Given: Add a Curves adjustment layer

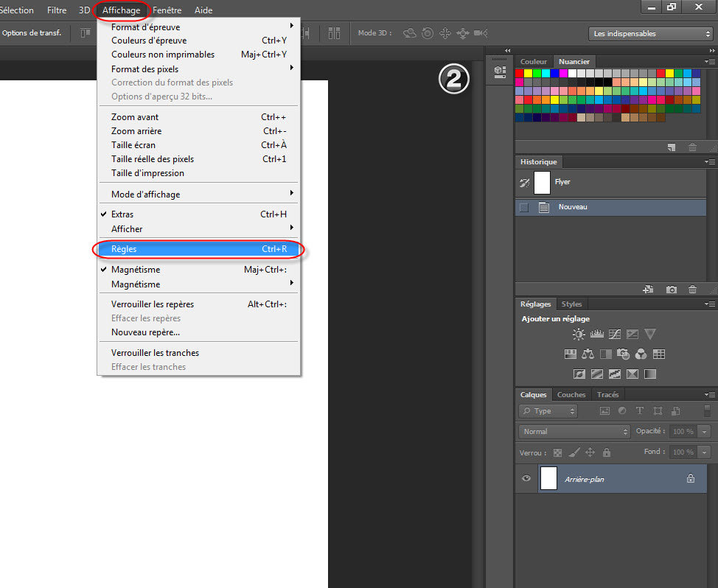Looking at the screenshot, I should pos(615,334).
